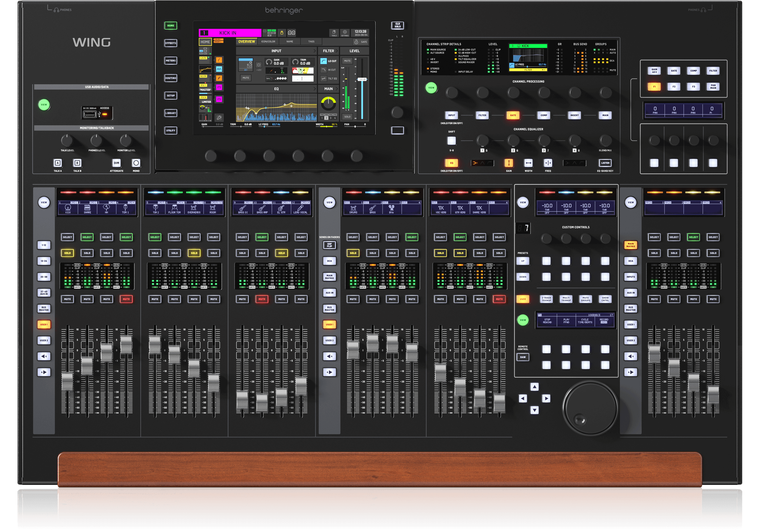The height and width of the screenshot is (532, 760).
Task: Open the EFFECTS screen button
Action: pos(171,43)
